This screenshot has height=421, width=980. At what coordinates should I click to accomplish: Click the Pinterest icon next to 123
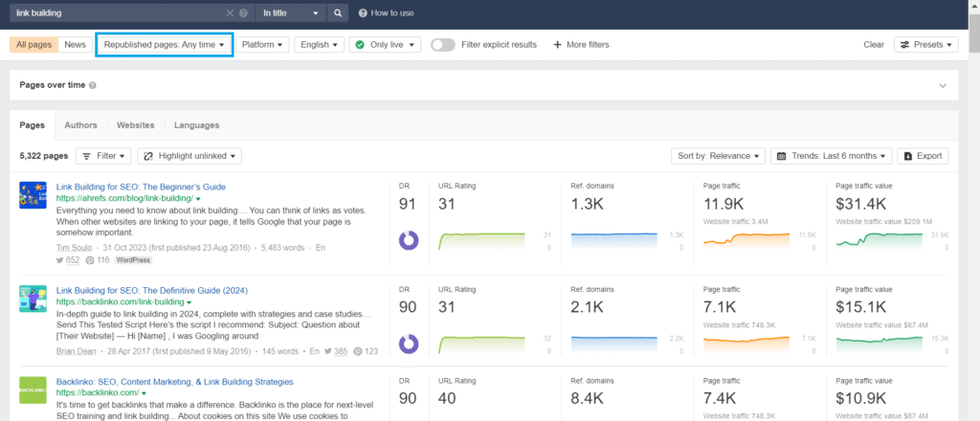358,351
